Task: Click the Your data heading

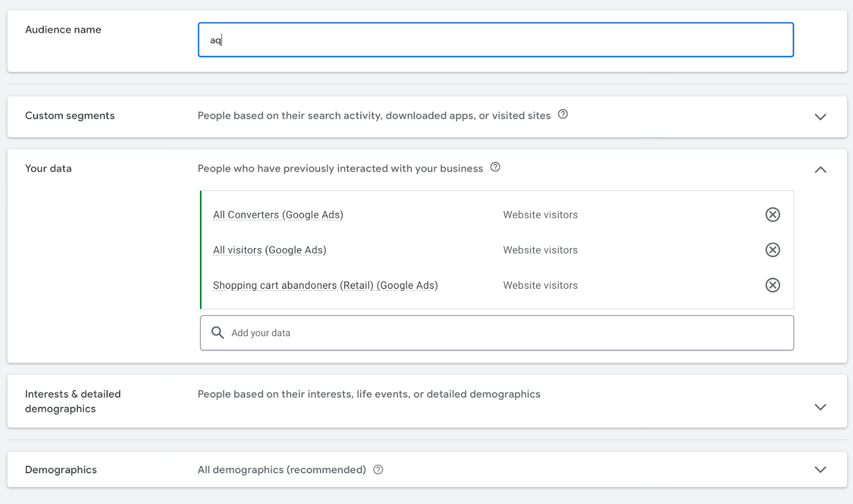Action: click(49, 168)
